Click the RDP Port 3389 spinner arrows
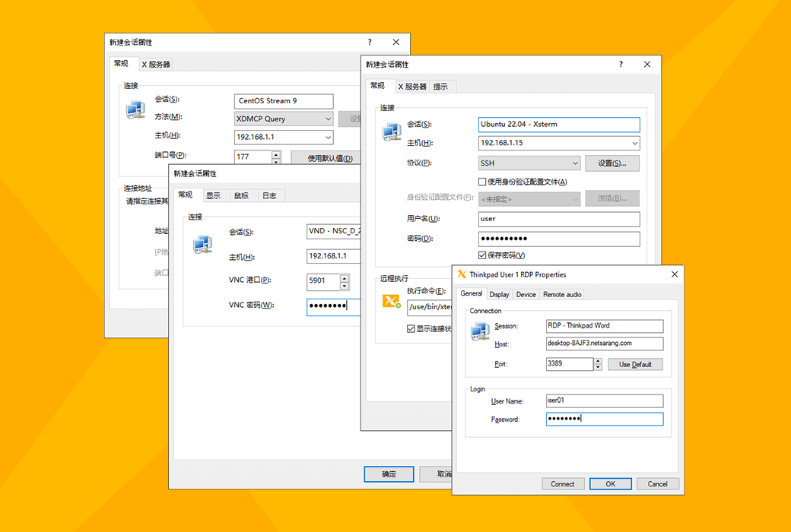This screenshot has height=532, width=791. pos(598,364)
